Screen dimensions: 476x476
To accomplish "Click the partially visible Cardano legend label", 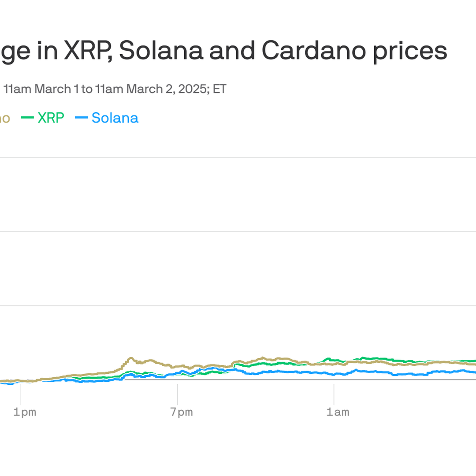I will coord(4,118).
